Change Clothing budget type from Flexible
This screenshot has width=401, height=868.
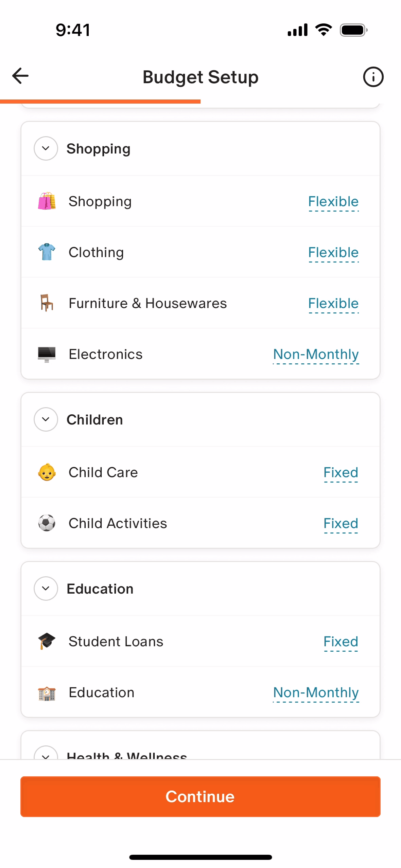click(x=333, y=253)
